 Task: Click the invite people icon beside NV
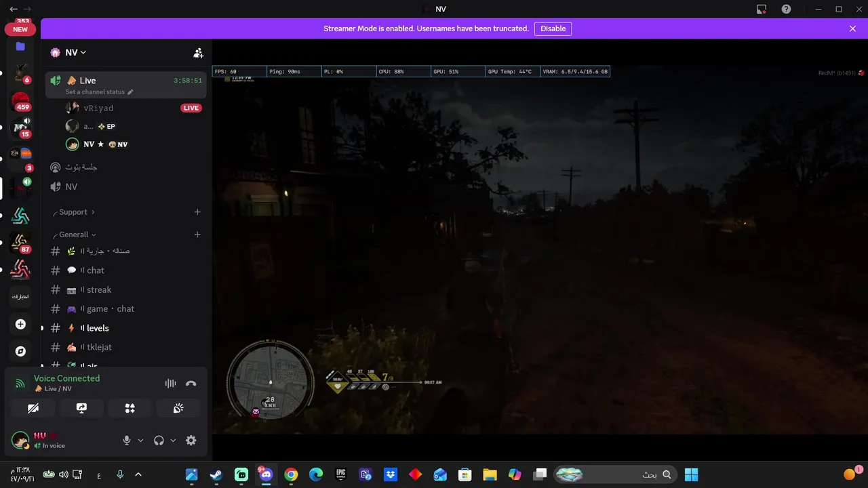pos(198,52)
